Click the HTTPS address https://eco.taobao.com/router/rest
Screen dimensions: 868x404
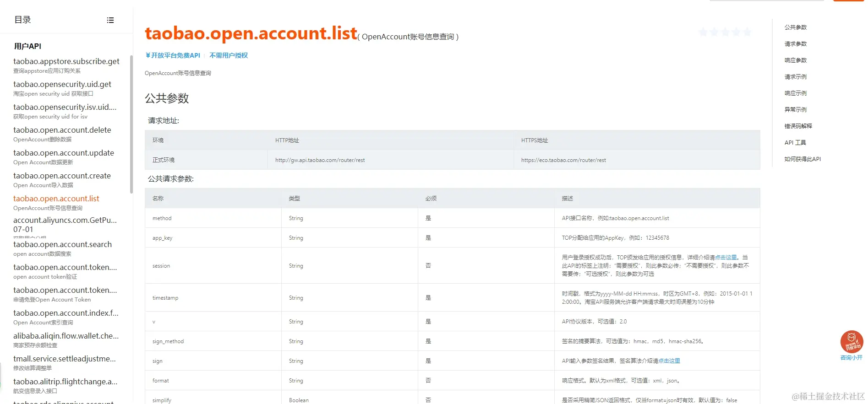(563, 160)
